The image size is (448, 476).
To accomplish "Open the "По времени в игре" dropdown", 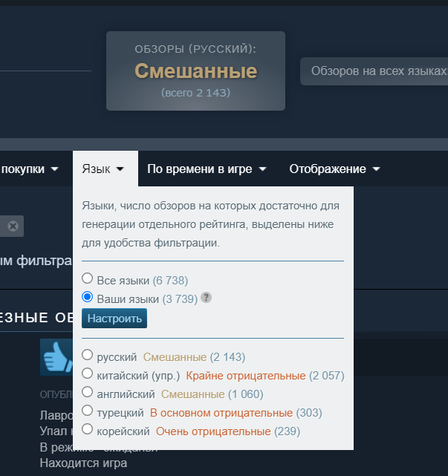I will tap(207, 169).
